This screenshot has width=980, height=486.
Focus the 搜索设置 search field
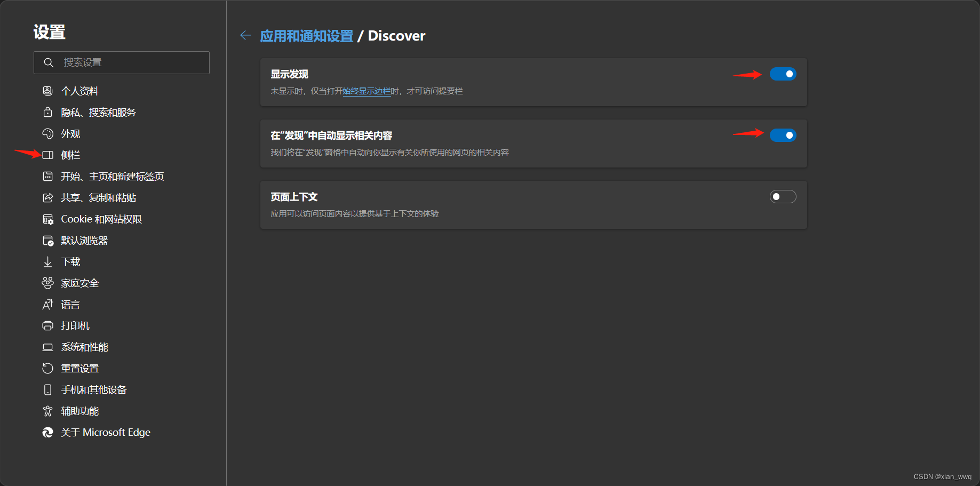point(122,62)
